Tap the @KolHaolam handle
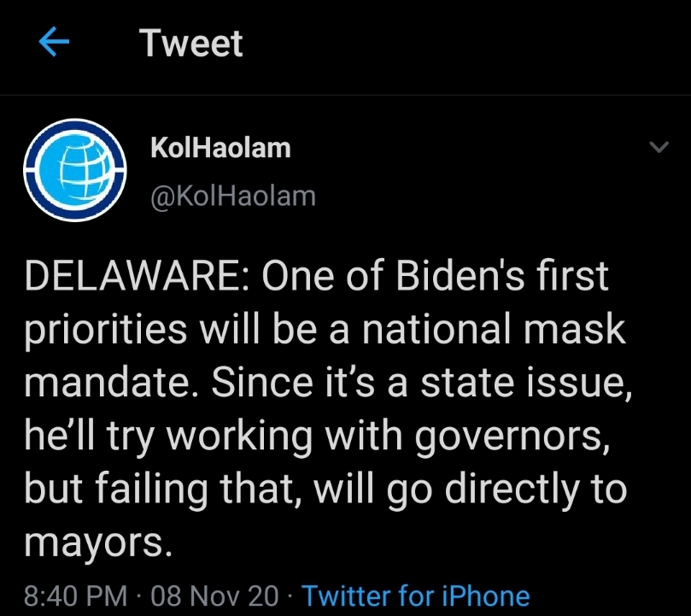Viewport: 691px width, 616px height. click(x=232, y=196)
